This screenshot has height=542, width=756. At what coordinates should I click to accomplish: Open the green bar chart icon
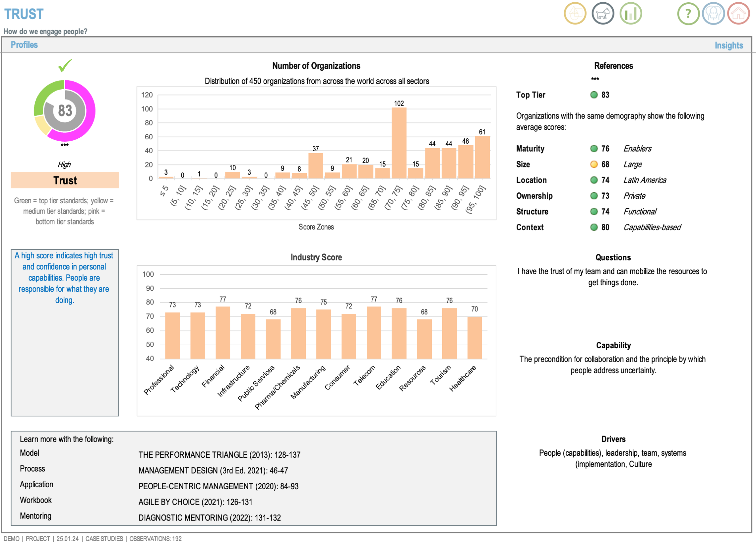(631, 14)
